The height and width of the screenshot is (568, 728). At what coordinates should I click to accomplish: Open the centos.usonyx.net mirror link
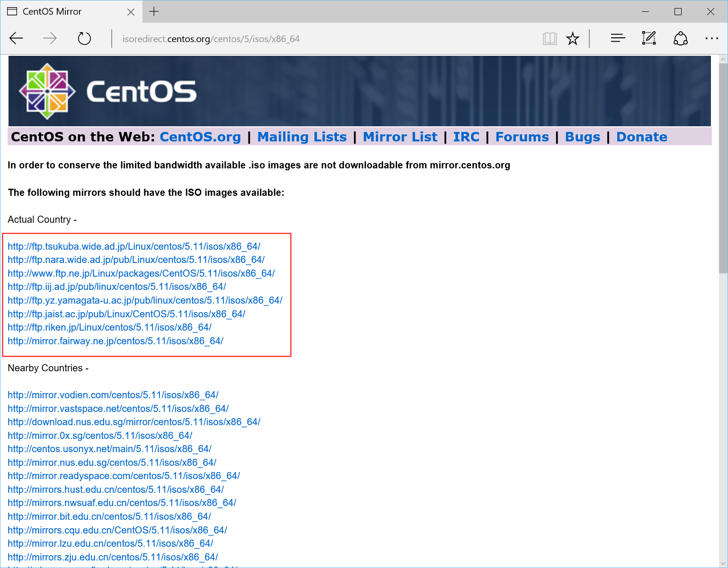[109, 449]
